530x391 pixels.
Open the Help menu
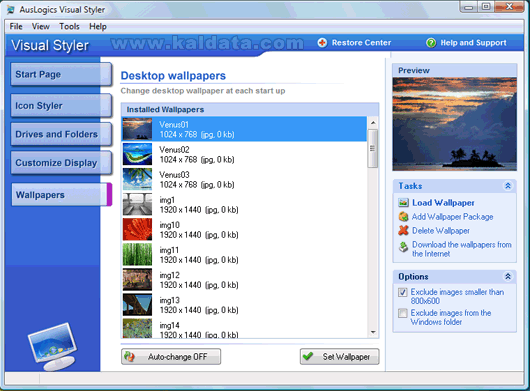click(x=98, y=26)
